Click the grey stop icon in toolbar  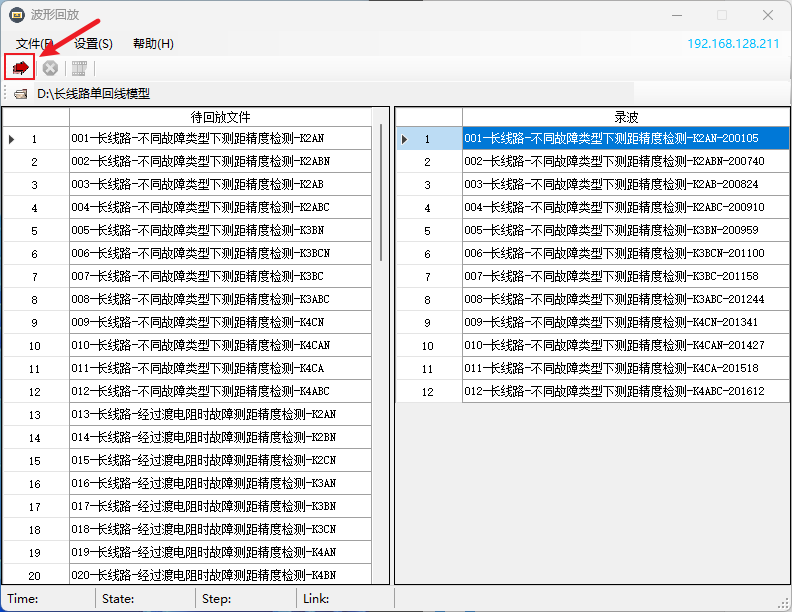49,68
